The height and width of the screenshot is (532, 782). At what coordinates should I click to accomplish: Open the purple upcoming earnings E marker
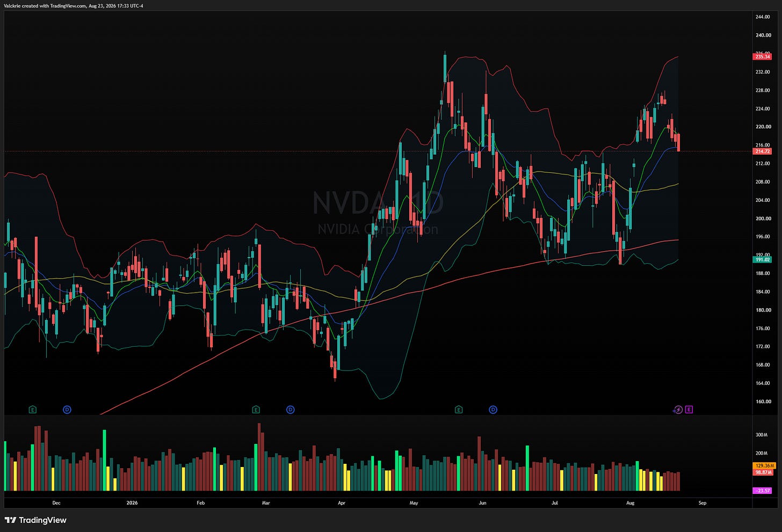(x=689, y=410)
